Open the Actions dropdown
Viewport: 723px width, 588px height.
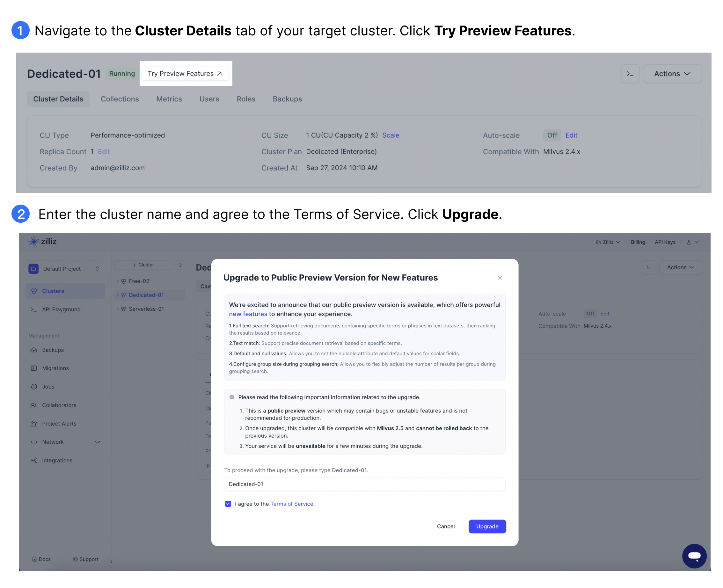[x=680, y=267]
